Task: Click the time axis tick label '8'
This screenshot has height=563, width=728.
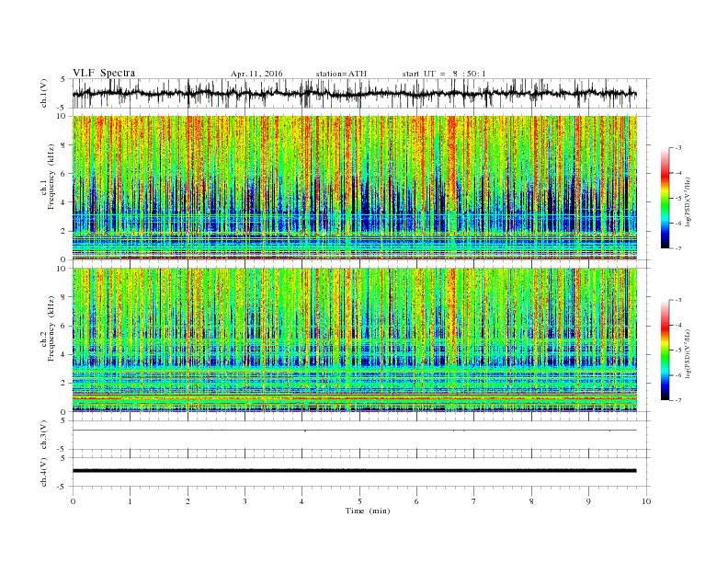Action: [531, 501]
